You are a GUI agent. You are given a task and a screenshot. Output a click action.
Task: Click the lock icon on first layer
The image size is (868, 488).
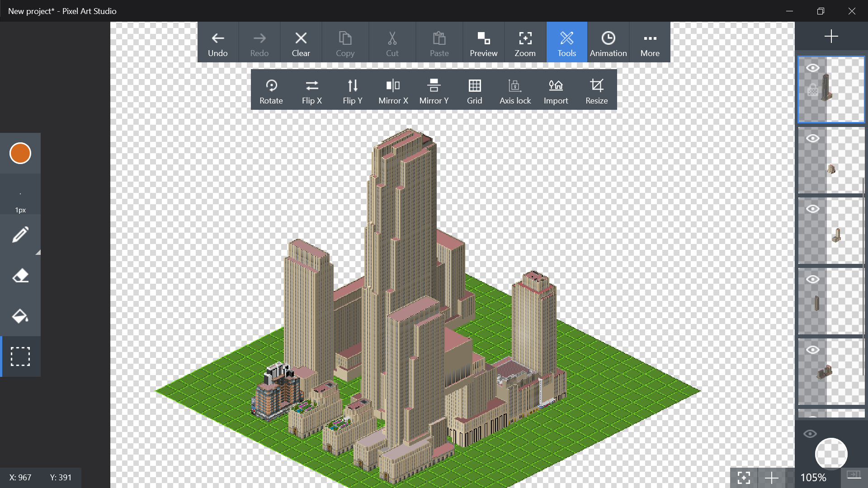pyautogui.click(x=813, y=90)
